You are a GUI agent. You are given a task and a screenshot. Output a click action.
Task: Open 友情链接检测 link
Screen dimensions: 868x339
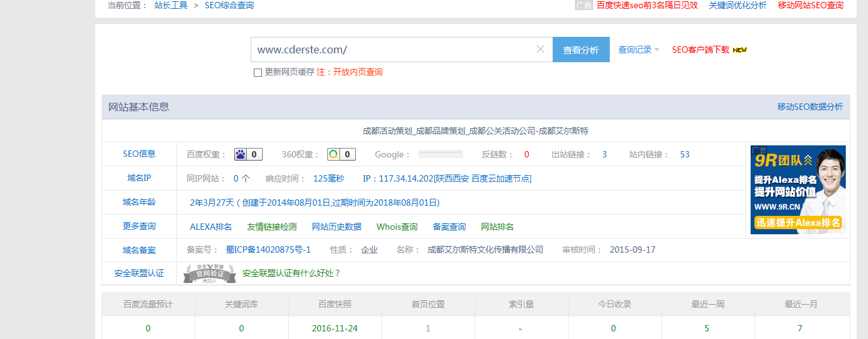coord(272,227)
